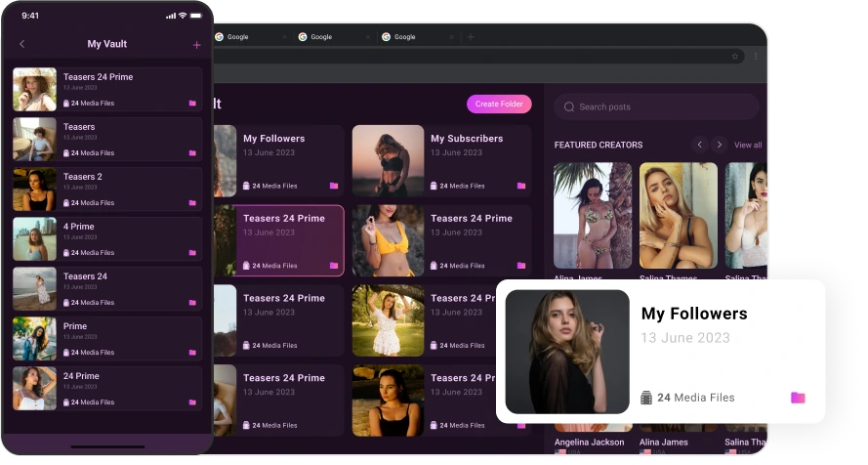Open the phone Teasers folder thumbnail
Image resolution: width=868 pixels, height=465 pixels.
point(34,139)
